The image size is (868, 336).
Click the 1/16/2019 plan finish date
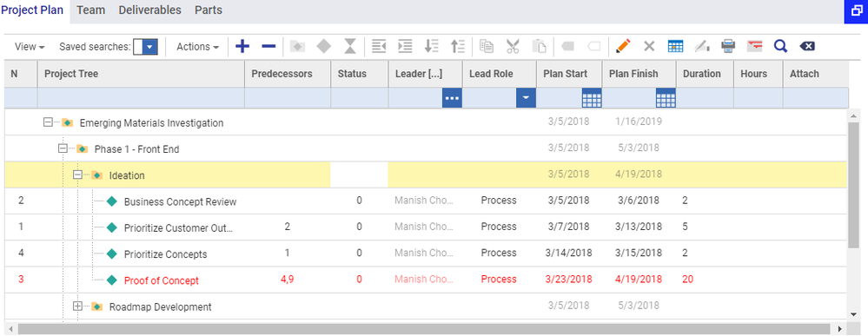639,122
